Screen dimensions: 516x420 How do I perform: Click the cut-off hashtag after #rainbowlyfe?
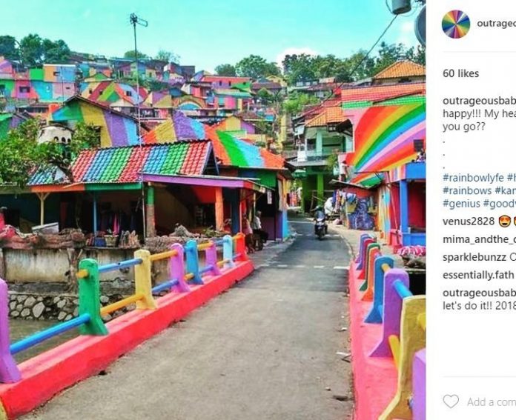(x=511, y=177)
